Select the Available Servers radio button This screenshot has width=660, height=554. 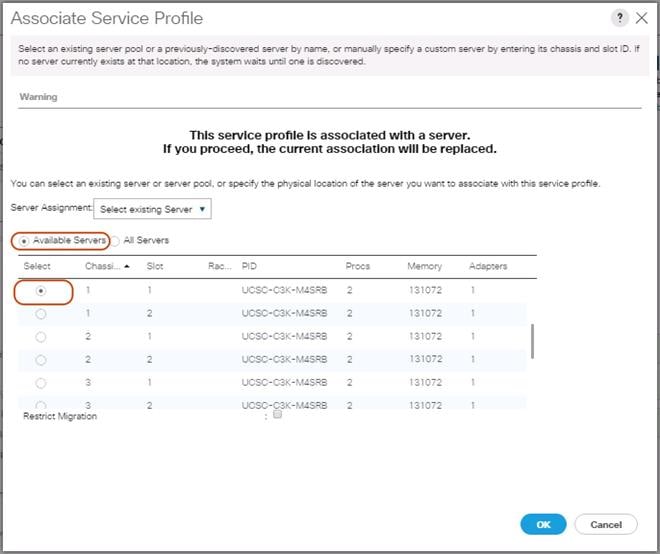pos(24,241)
